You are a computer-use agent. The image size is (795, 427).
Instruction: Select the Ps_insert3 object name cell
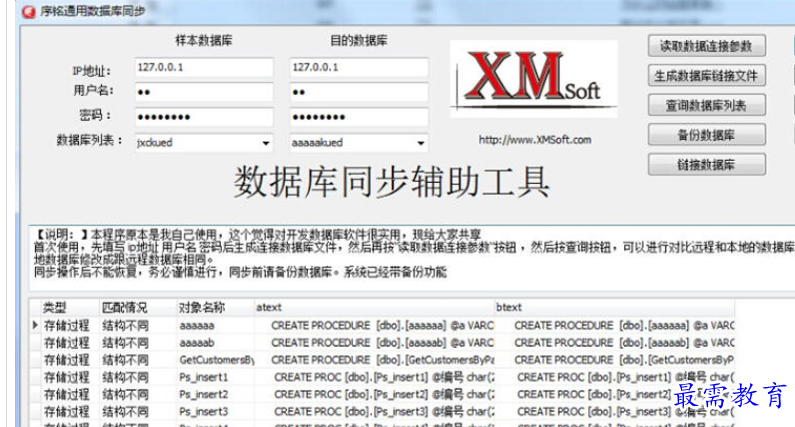(x=215, y=412)
